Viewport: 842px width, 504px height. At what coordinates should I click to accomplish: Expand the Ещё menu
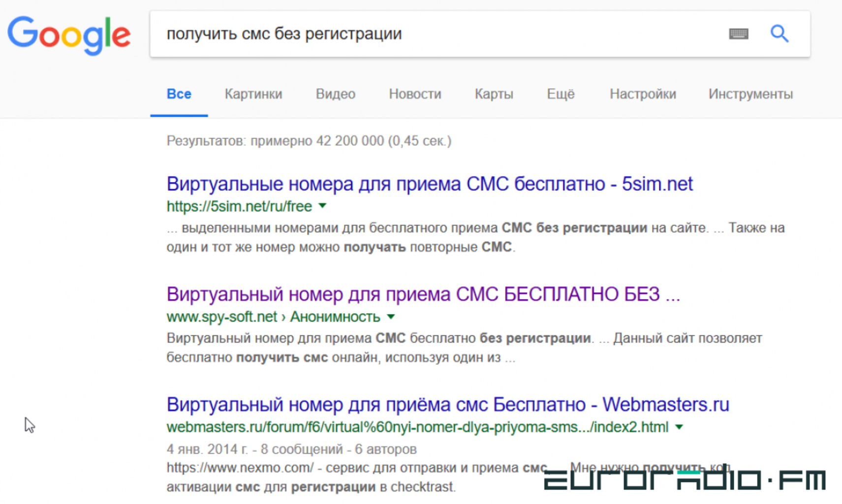tap(561, 94)
